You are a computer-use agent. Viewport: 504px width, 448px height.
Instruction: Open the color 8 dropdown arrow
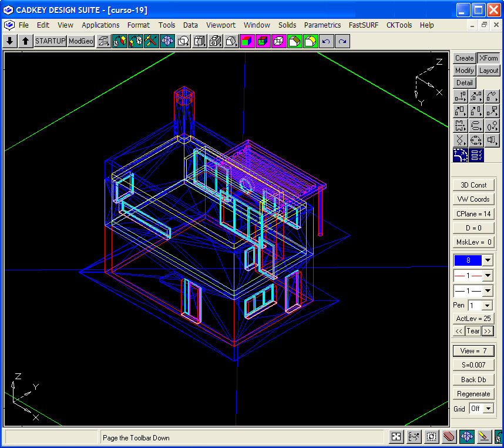click(488, 260)
